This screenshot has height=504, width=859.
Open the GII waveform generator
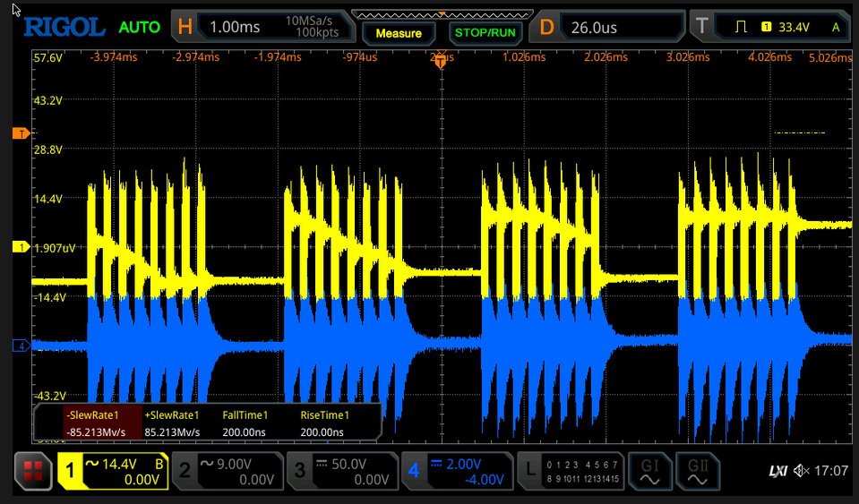coord(698,471)
